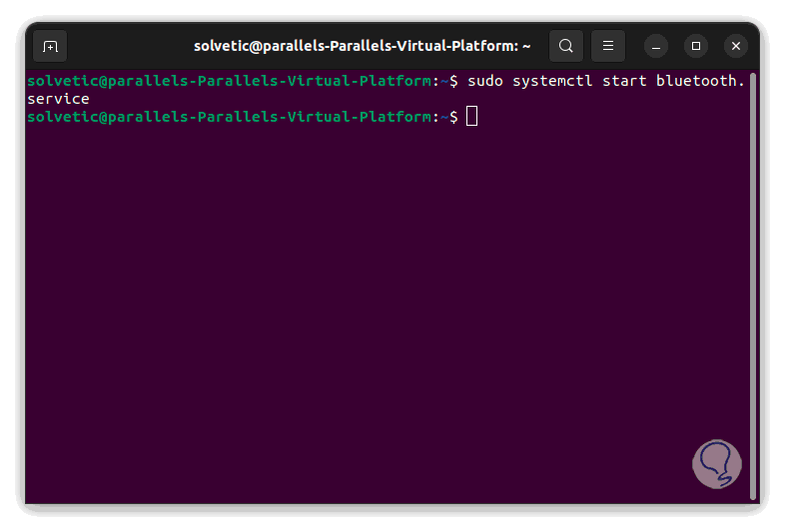785x532 pixels.
Task: Click "bluetooth." in the command line
Action: click(x=700, y=81)
